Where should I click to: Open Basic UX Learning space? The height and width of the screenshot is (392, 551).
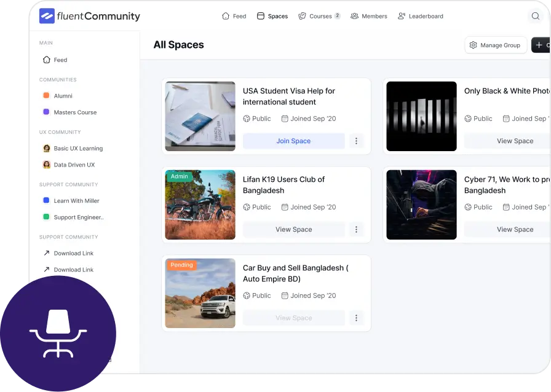tap(73, 148)
